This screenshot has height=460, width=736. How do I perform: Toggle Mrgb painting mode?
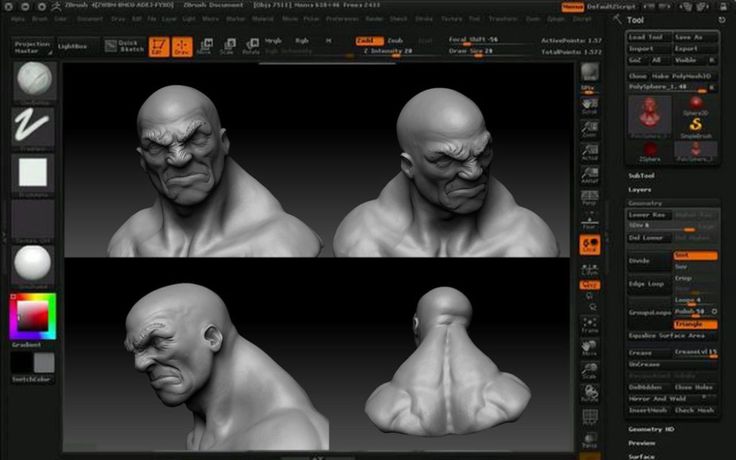point(273,41)
